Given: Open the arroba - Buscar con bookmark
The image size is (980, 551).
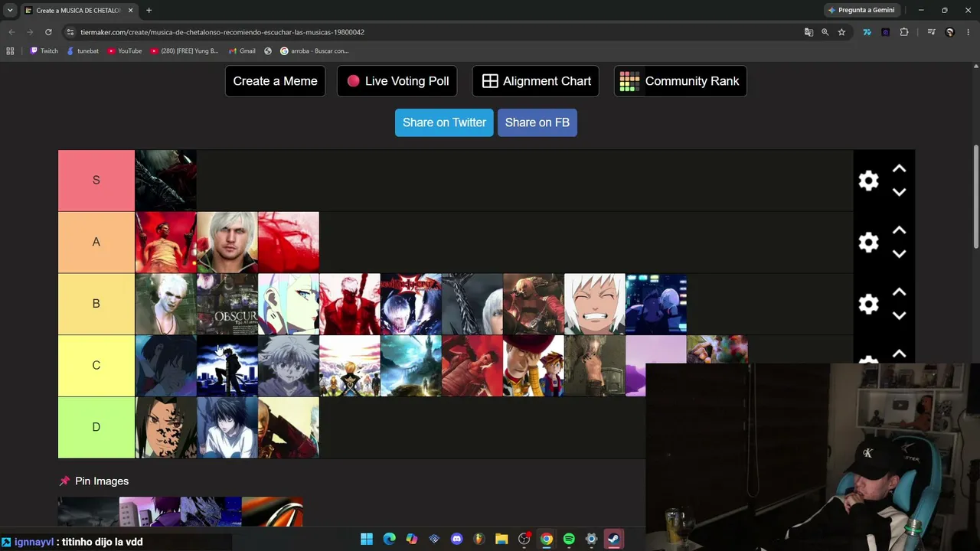Looking at the screenshot, I should pos(315,51).
